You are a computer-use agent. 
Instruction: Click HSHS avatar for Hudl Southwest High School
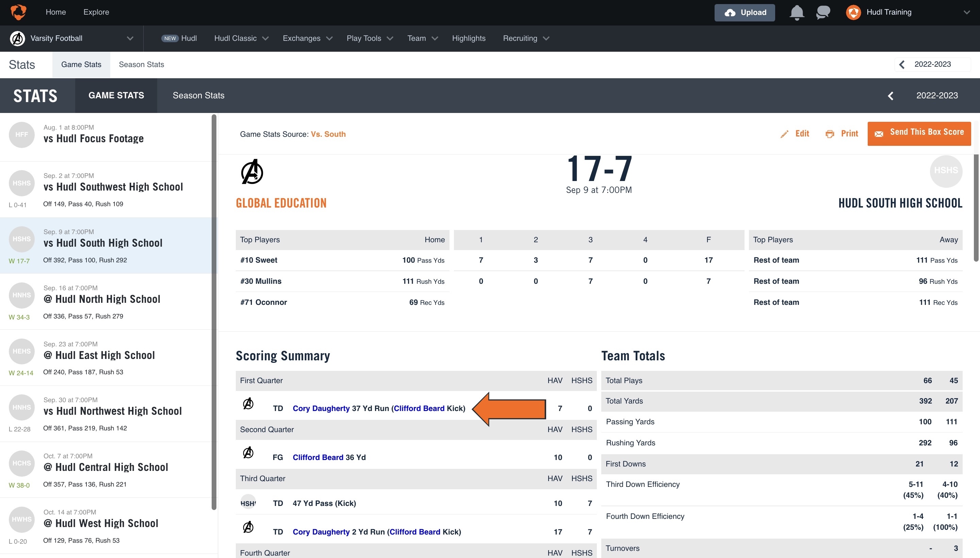21,183
